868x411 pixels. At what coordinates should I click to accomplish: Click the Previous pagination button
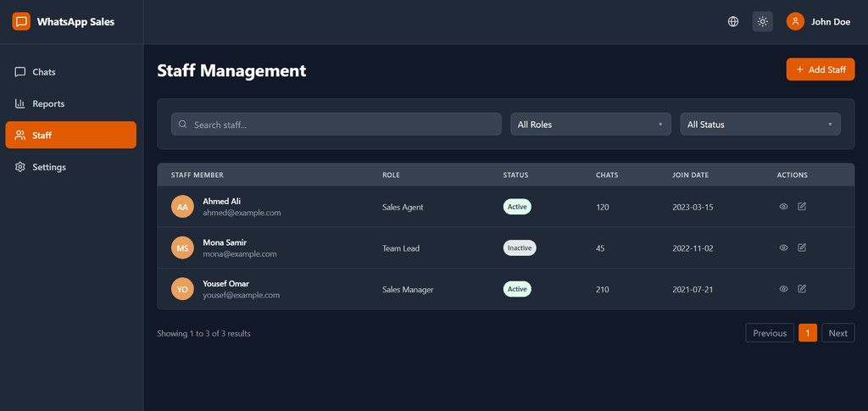(x=770, y=333)
